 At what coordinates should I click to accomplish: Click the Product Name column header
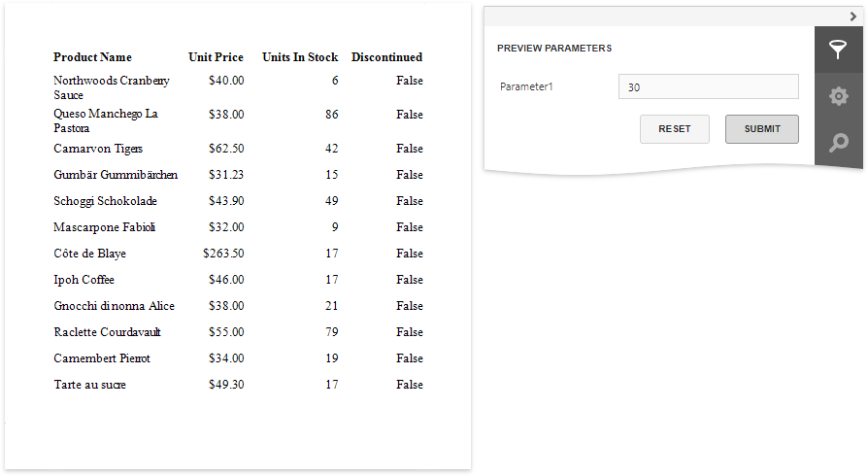tap(92, 57)
